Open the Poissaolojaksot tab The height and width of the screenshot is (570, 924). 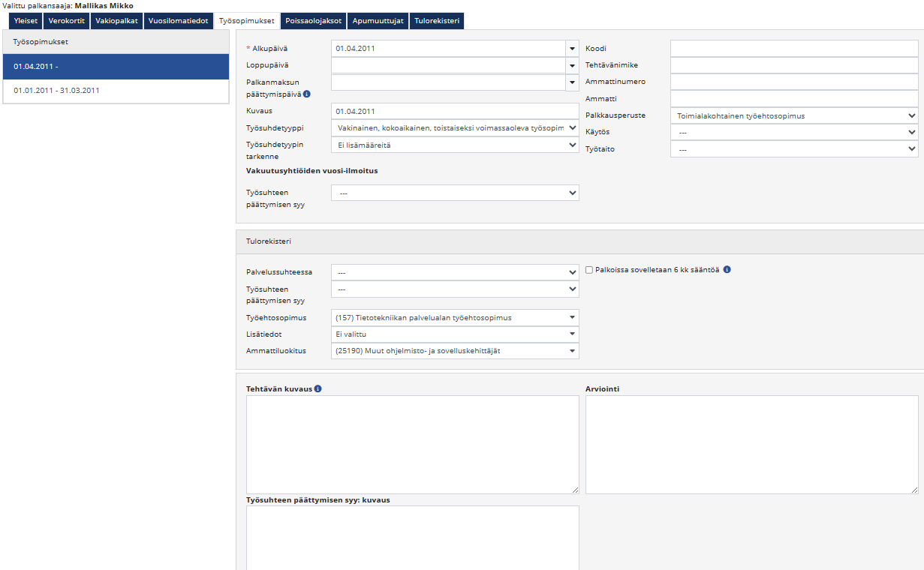pos(314,21)
